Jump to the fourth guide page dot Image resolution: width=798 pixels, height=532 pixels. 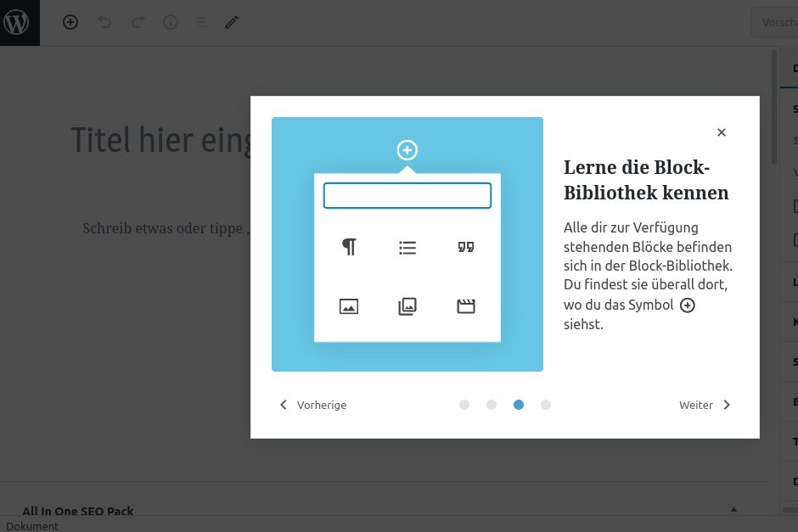[x=546, y=405]
